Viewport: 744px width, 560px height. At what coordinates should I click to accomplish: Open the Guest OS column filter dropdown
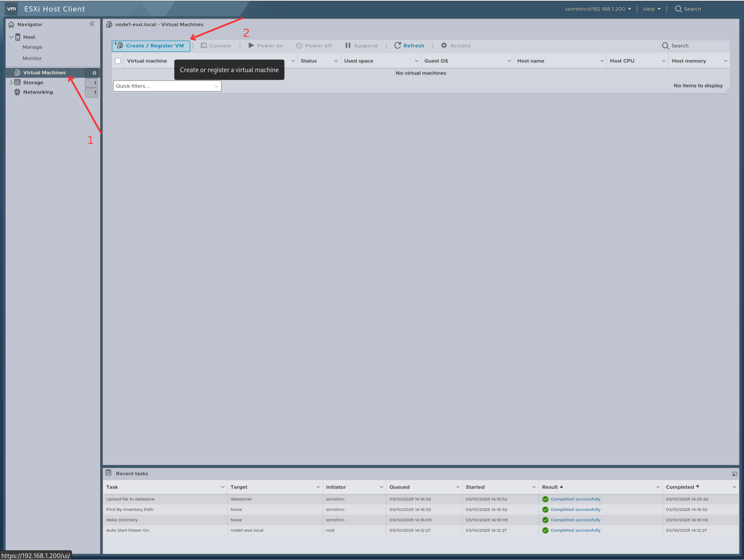coord(509,61)
